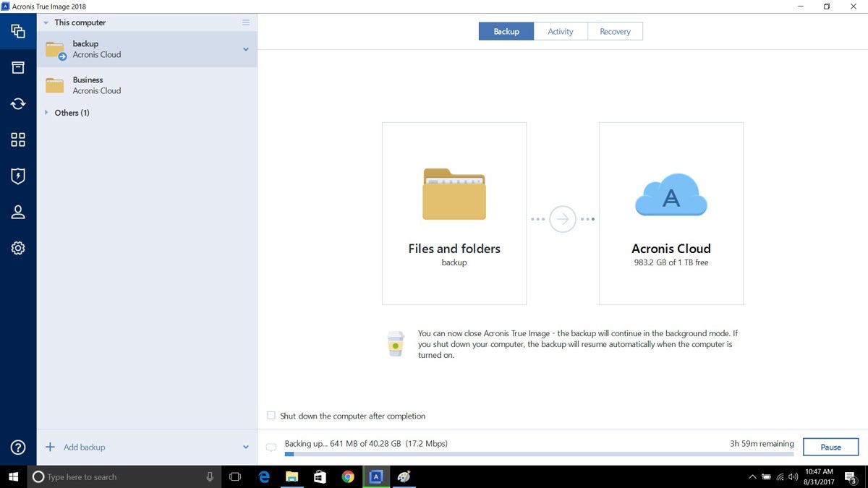Click the 983.2 GB of 1 TB free text
868x488 pixels.
pyautogui.click(x=671, y=262)
